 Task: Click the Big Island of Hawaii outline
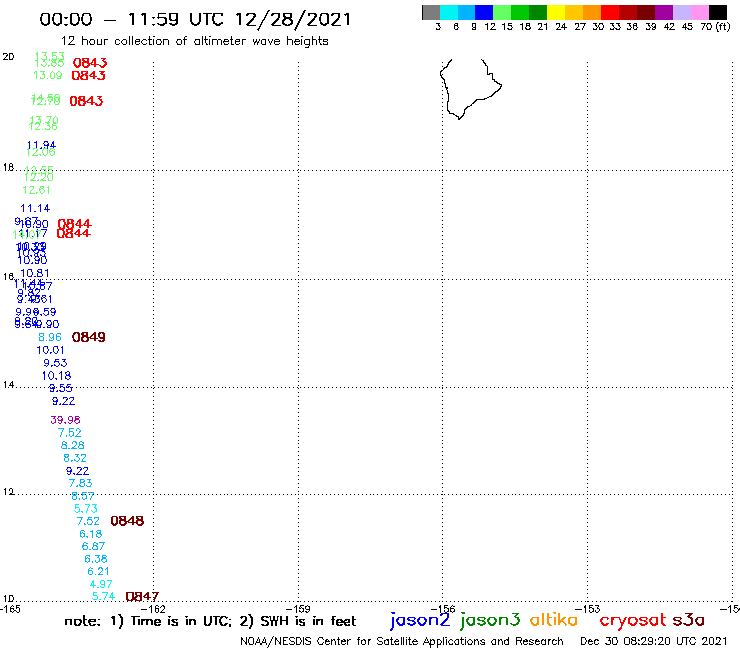[x=470, y=89]
